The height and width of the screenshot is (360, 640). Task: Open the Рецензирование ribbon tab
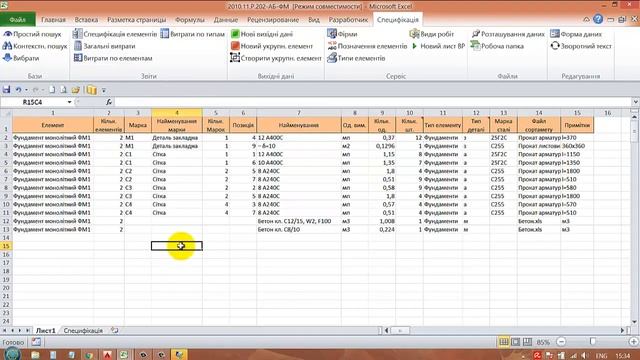point(273,20)
